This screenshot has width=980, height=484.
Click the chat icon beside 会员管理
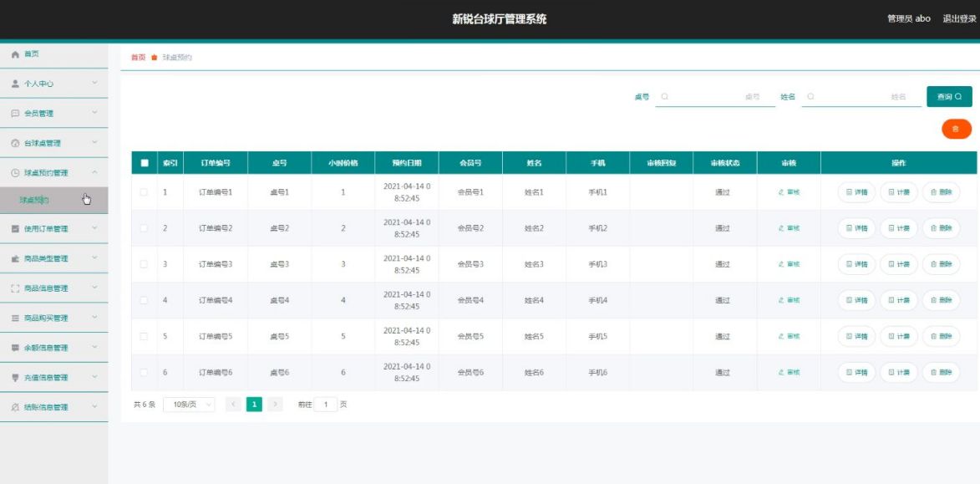click(16, 113)
